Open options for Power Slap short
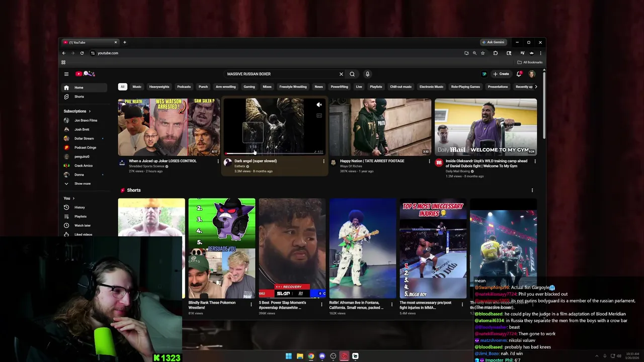This screenshot has height=362, width=644. [x=321, y=304]
